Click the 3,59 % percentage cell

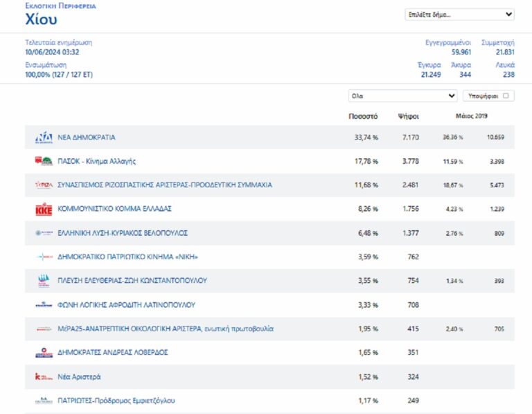(368, 257)
